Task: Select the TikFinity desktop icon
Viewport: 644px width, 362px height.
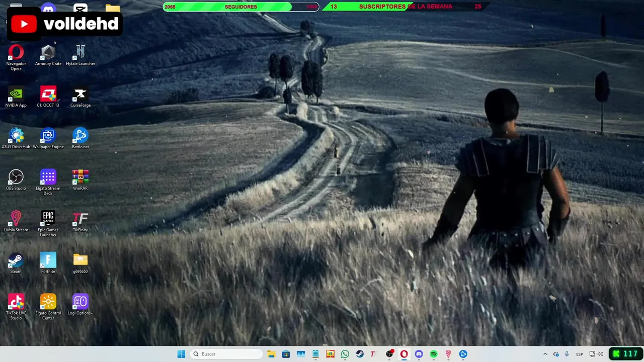Action: (x=80, y=222)
